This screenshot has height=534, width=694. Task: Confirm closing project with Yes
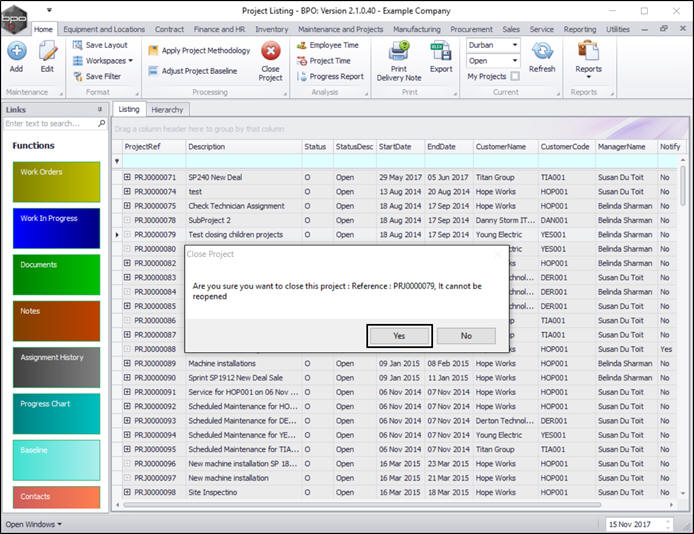pyautogui.click(x=399, y=336)
